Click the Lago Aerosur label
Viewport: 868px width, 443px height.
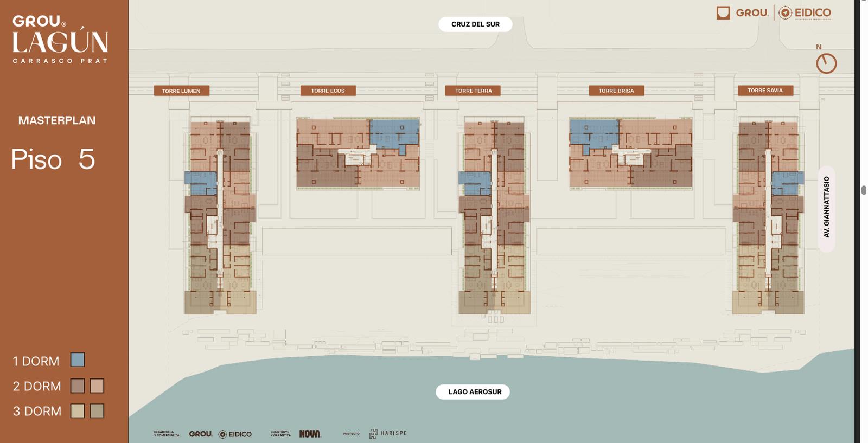473,391
